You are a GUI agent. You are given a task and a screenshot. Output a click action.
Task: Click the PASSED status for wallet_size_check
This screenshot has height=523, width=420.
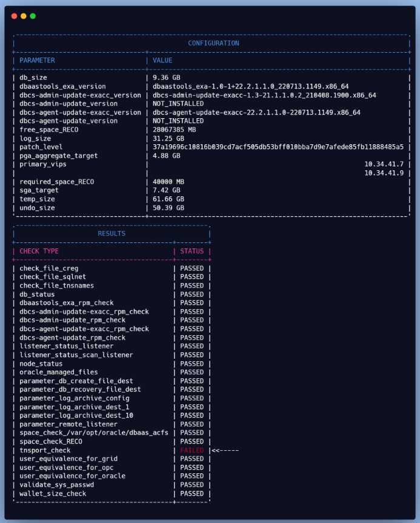pyautogui.click(x=192, y=493)
